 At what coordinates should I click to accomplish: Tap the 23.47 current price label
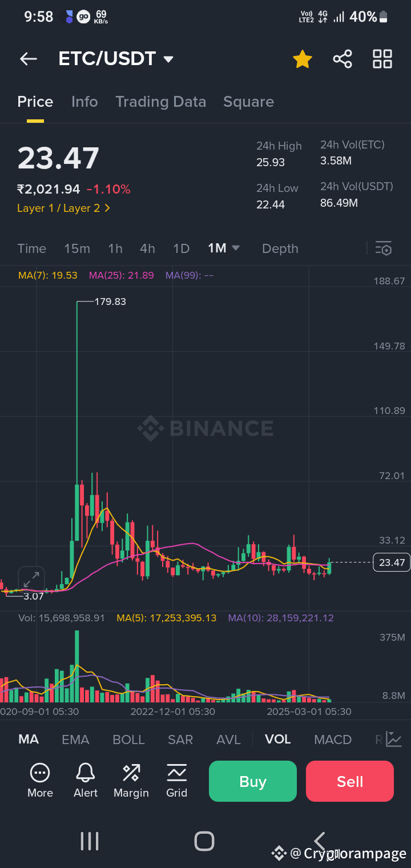392,562
